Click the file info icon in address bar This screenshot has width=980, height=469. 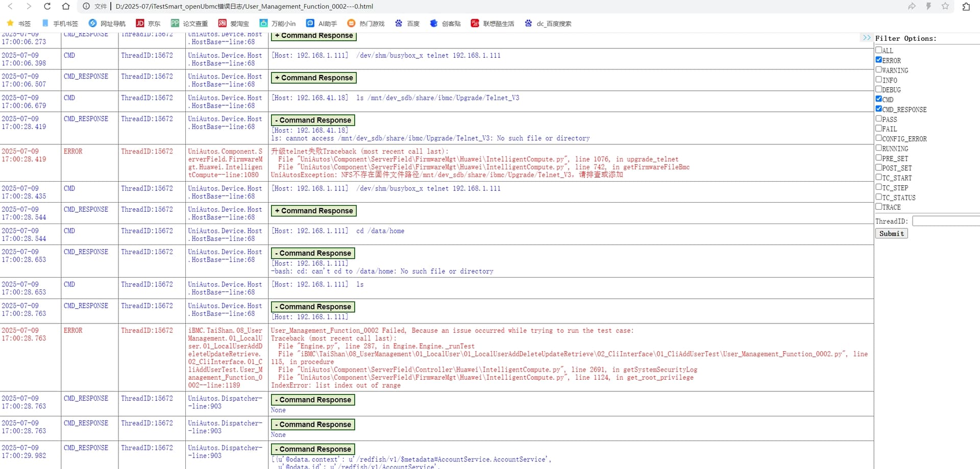pyautogui.click(x=87, y=6)
